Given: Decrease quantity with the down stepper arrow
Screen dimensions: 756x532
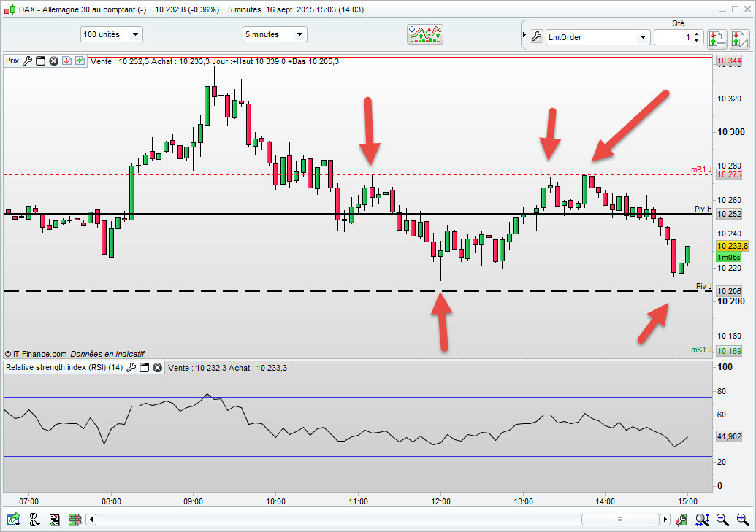Looking at the screenshot, I should 696,40.
